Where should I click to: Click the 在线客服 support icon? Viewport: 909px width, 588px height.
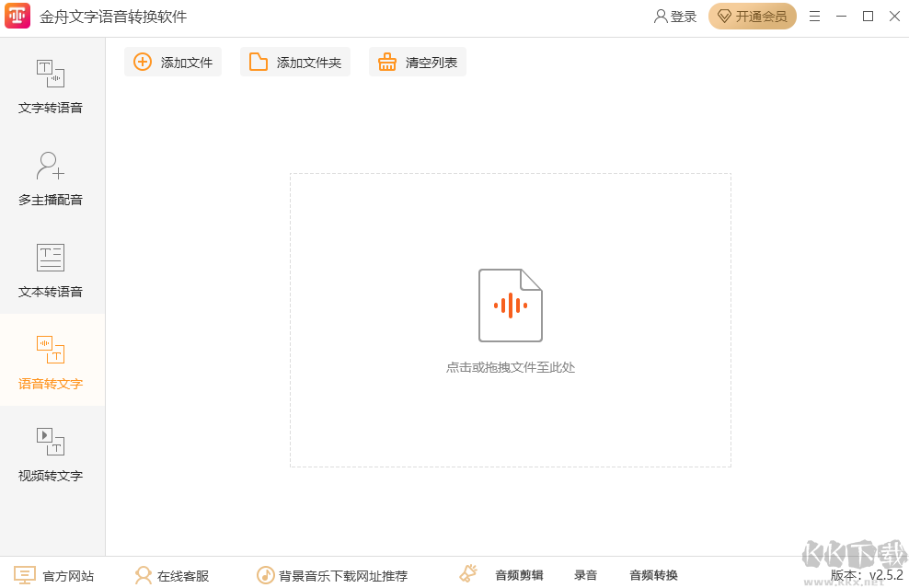pos(144,574)
